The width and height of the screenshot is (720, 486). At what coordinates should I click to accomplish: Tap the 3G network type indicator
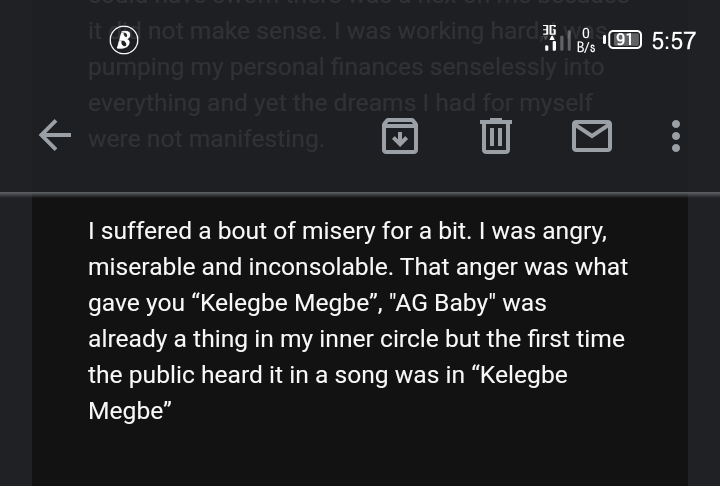tap(549, 31)
